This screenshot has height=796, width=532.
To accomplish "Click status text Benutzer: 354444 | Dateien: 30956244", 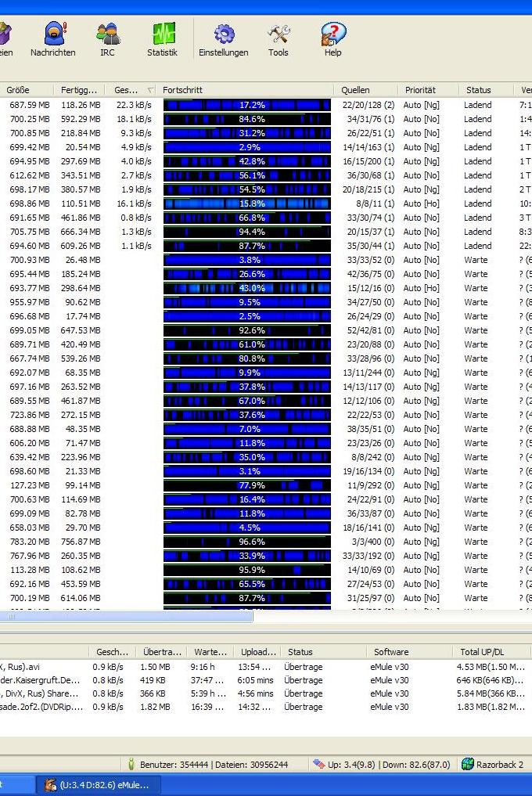I will coord(214,765).
